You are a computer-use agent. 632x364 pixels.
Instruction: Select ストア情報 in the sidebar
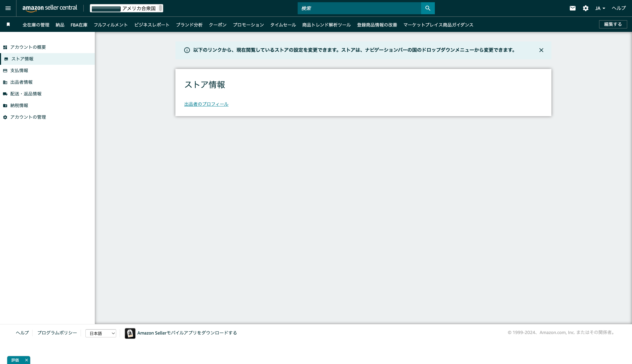(x=47, y=59)
